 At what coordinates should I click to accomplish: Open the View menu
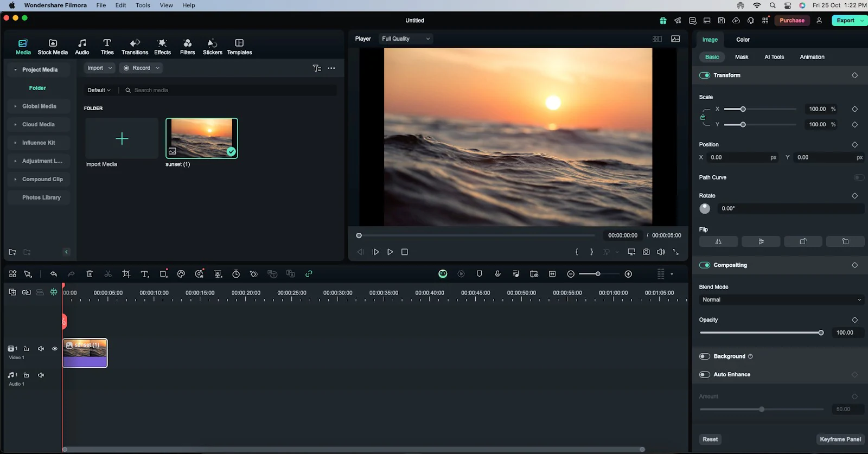[x=166, y=5]
